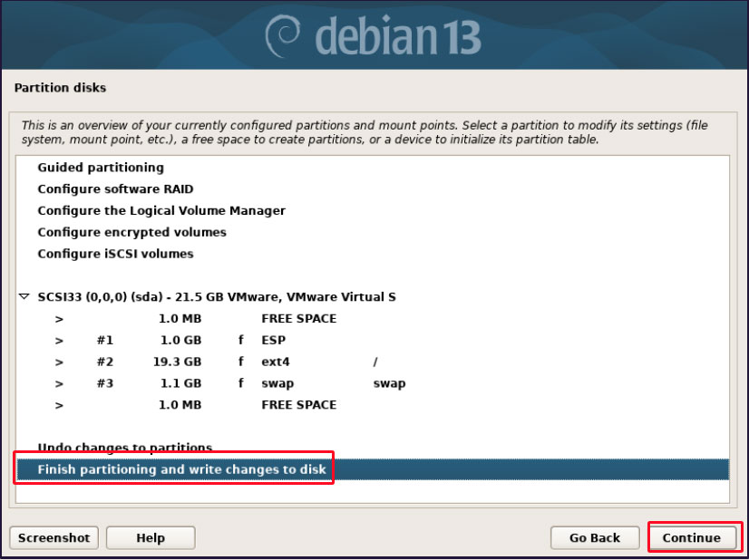Click the '>' arrow on the ext4 row
Viewport: 749px width, 560px height.
[x=59, y=362]
